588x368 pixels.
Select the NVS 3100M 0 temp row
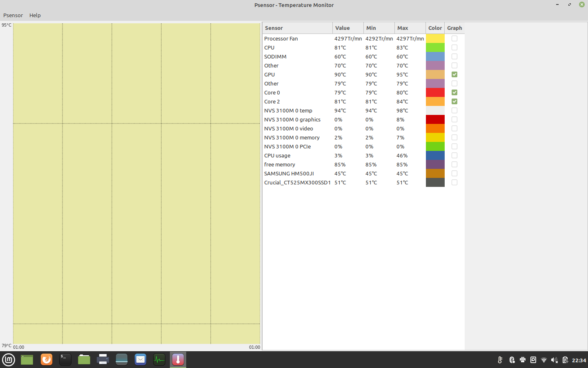tap(297, 110)
